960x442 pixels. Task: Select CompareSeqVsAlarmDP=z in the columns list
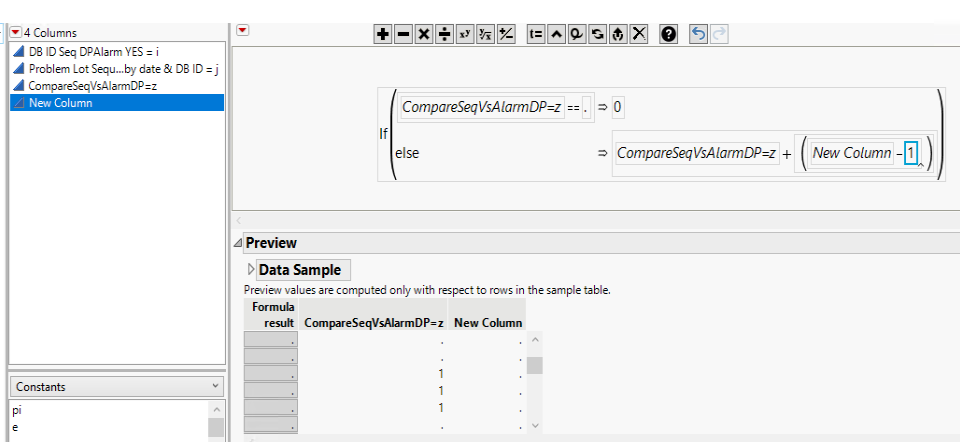click(x=95, y=86)
